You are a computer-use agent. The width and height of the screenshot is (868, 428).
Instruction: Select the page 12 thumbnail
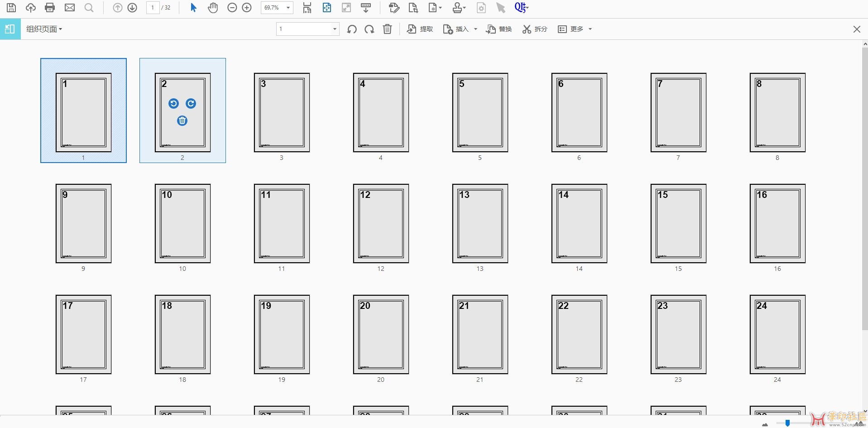[x=381, y=223]
